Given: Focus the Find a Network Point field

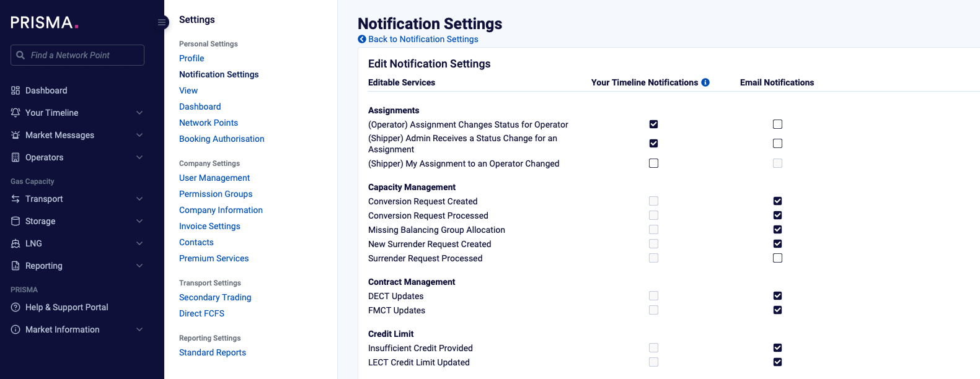Looking at the screenshot, I should point(84,55).
